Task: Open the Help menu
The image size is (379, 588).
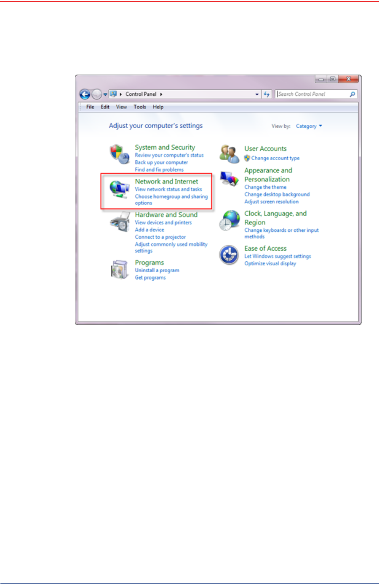Action: tap(158, 107)
